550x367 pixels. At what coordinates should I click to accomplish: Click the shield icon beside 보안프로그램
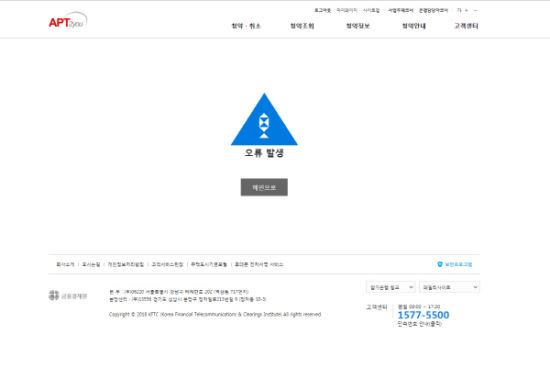(440, 264)
